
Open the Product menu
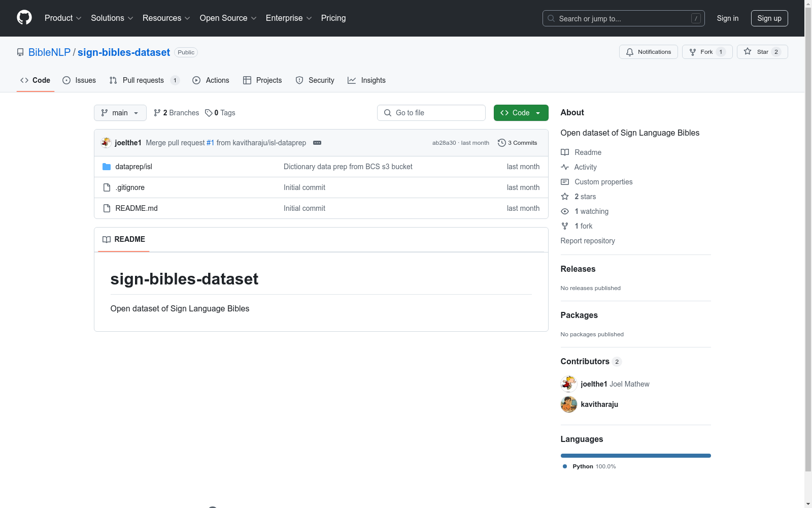(63, 18)
